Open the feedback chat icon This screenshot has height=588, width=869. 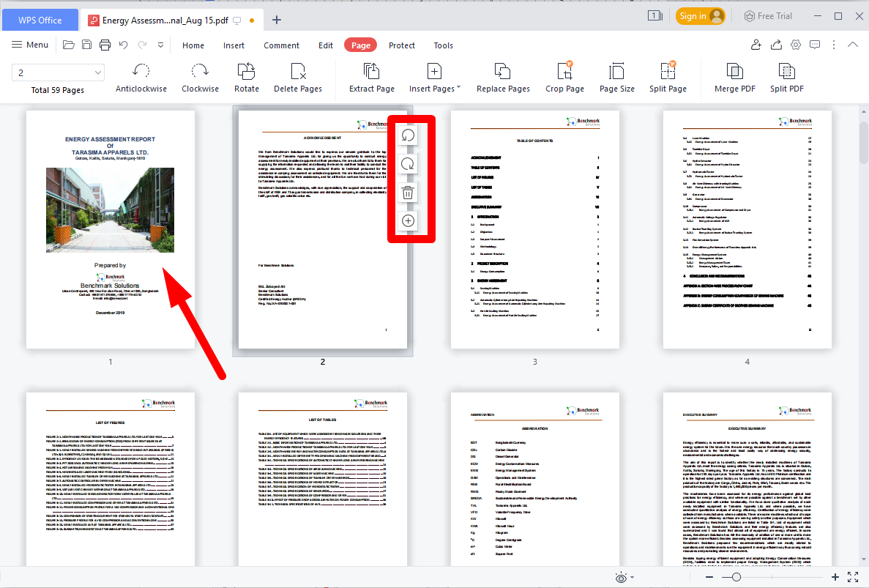[815, 45]
